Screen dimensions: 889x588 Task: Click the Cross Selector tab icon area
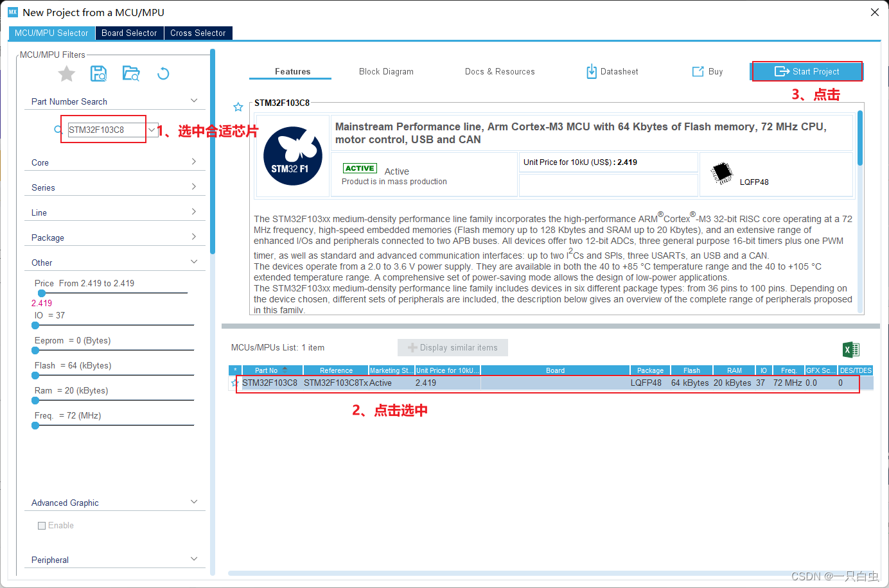coord(198,33)
